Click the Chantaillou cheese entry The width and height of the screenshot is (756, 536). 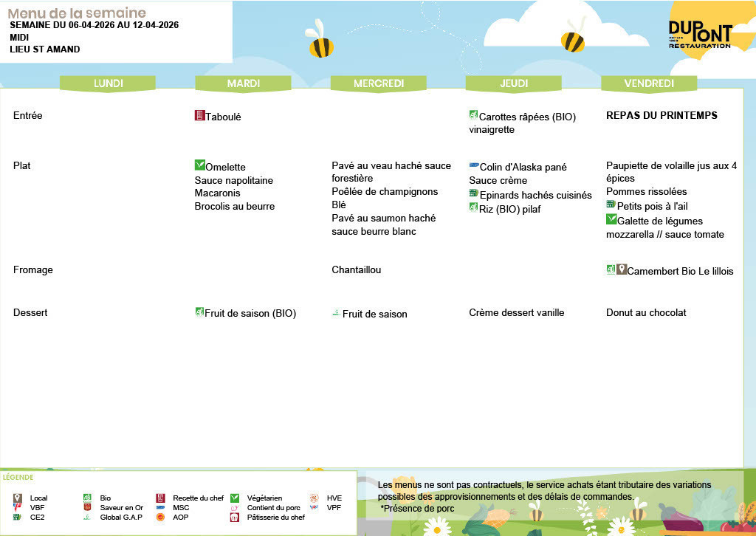pos(357,270)
